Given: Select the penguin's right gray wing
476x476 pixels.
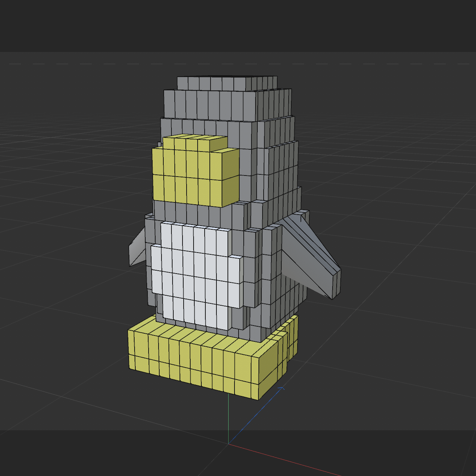Looking at the screenshot, I should point(310,258).
